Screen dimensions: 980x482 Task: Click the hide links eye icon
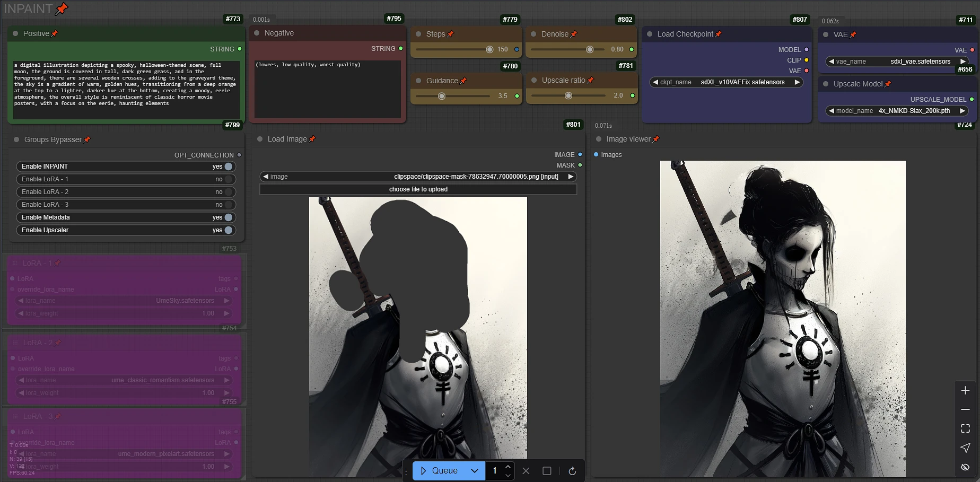pos(965,467)
